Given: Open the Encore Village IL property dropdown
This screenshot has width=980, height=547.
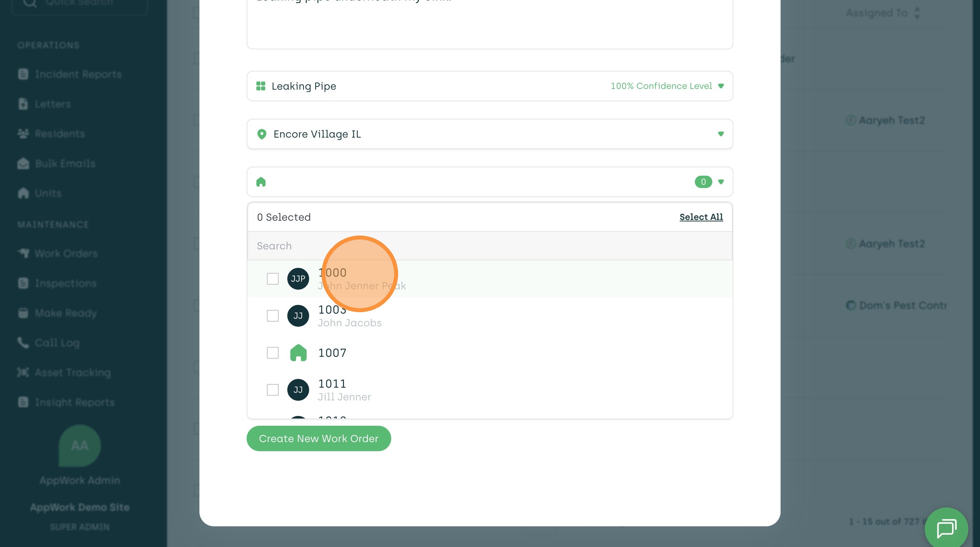Looking at the screenshot, I should pyautogui.click(x=721, y=134).
